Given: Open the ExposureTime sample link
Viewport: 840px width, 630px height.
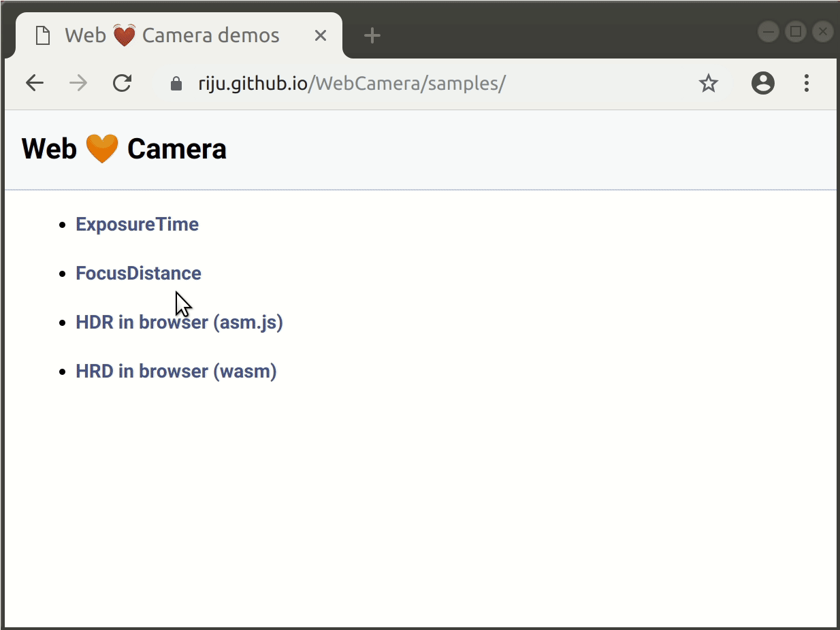Looking at the screenshot, I should (x=137, y=225).
